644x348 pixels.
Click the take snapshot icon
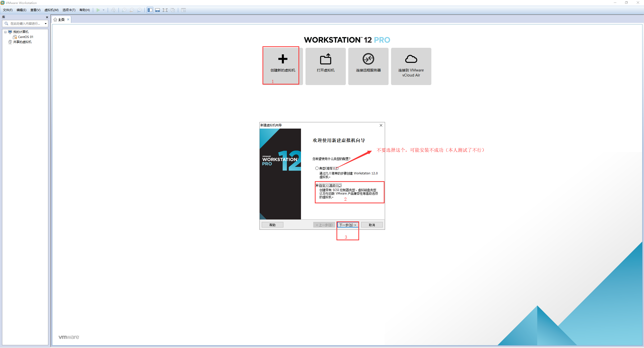(x=124, y=10)
